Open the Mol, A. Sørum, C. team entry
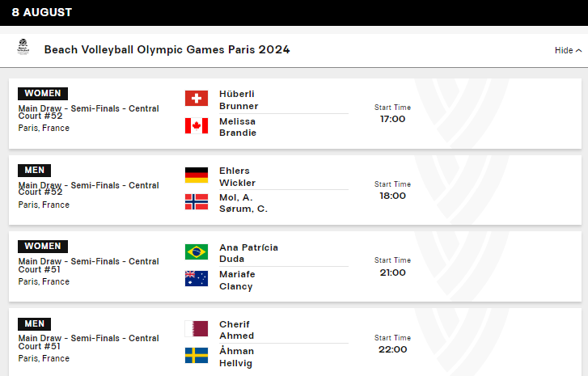 pyautogui.click(x=243, y=203)
